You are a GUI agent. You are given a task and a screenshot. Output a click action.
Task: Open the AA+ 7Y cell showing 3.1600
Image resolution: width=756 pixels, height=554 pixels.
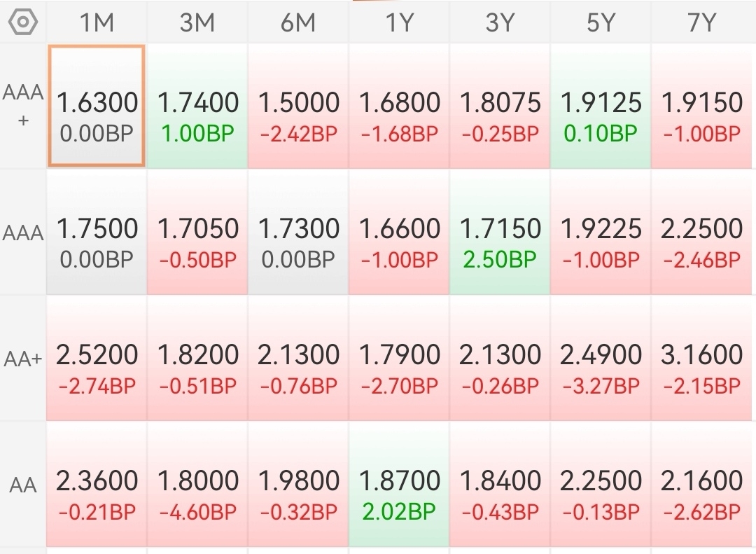[701, 359]
